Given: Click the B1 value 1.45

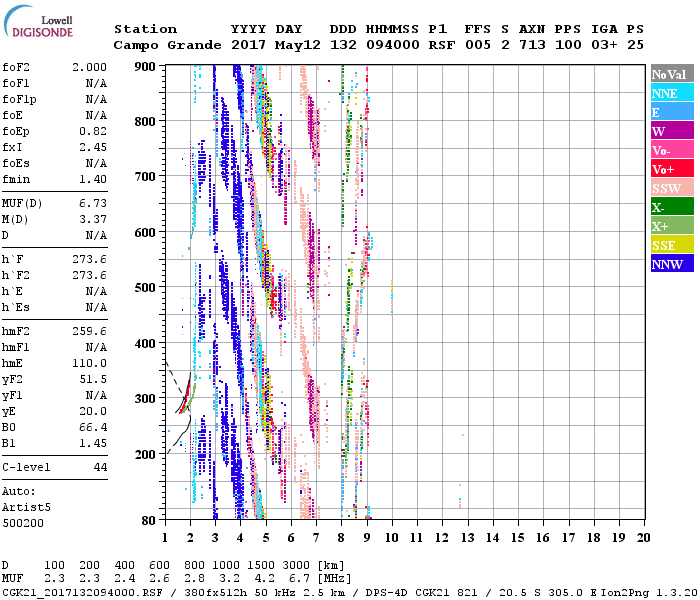Looking at the screenshot, I should [93, 444].
